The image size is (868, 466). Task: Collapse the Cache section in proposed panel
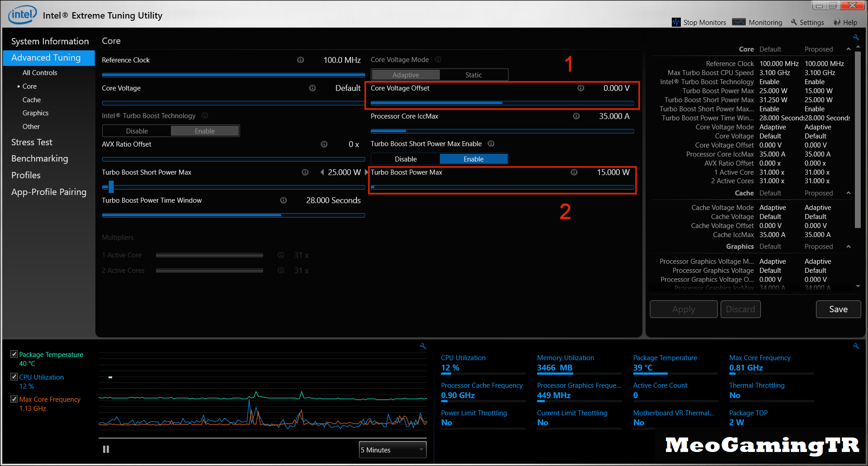849,193
